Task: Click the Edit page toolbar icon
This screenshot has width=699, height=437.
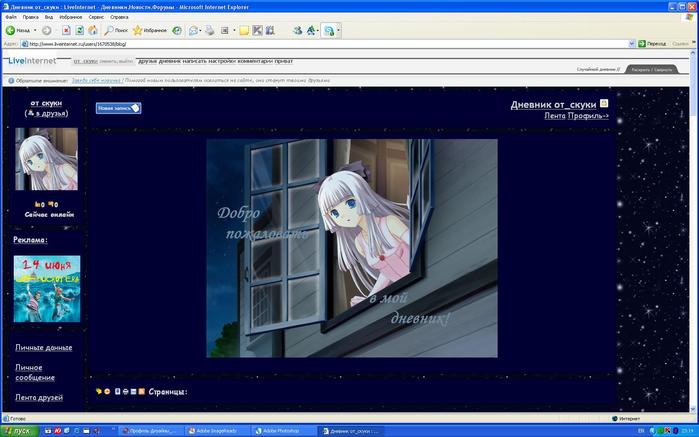Action: pyautogui.click(x=225, y=30)
